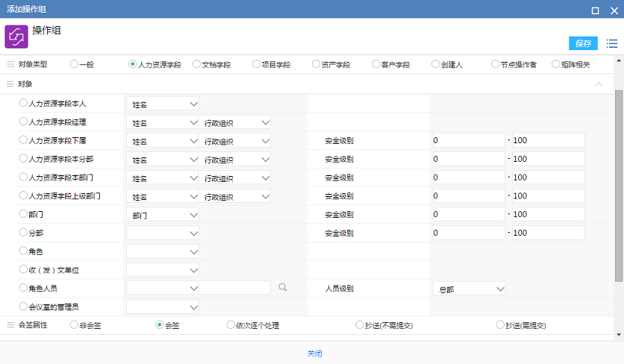The image size is (624, 364).
Task: Select 依次逐个处理 sign attribute
Action: [x=231, y=324]
